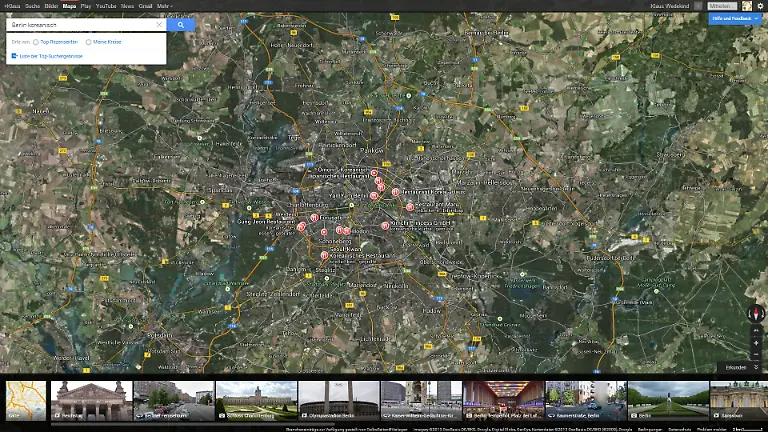Click the compass control on the map
The width and height of the screenshot is (768, 432).
756,313
